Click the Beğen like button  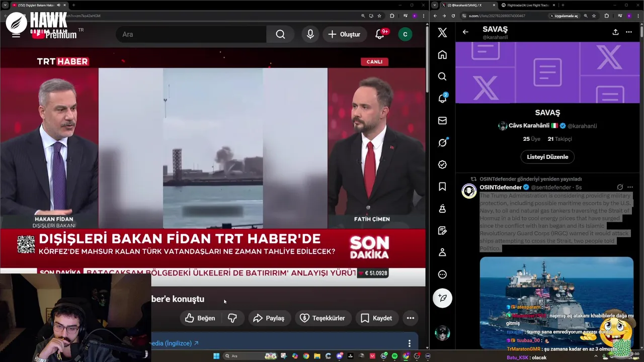tap(200, 318)
